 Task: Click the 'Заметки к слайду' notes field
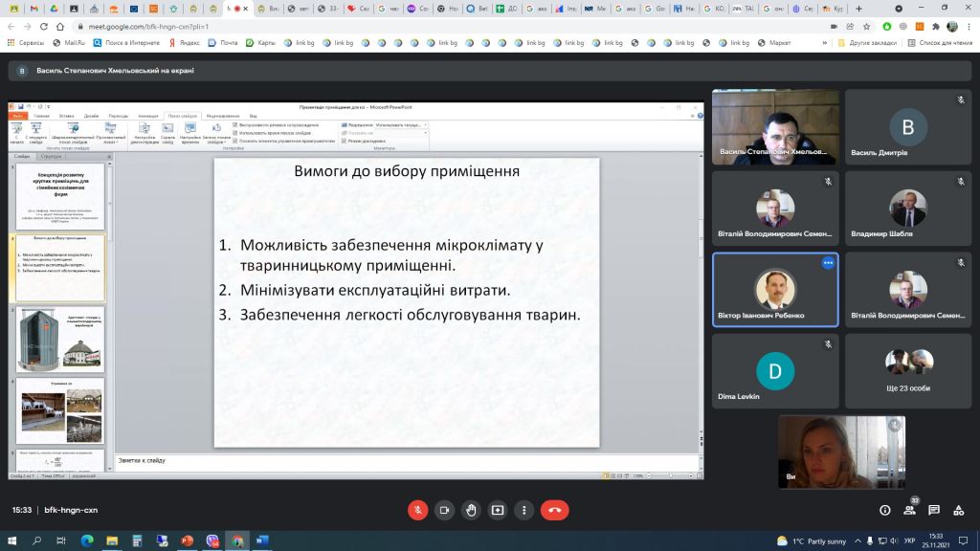406,462
